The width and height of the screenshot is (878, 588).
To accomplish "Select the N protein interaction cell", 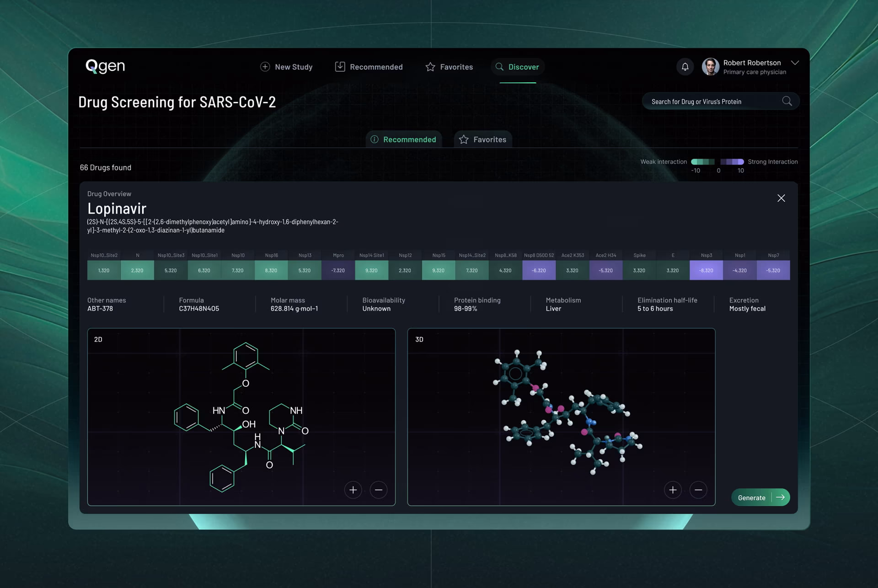I will [x=137, y=270].
